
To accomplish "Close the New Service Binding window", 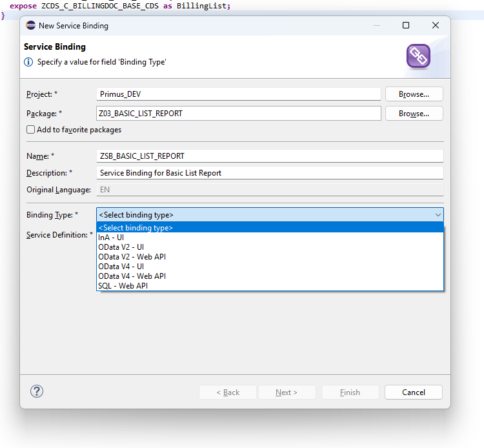I will pyautogui.click(x=435, y=25).
